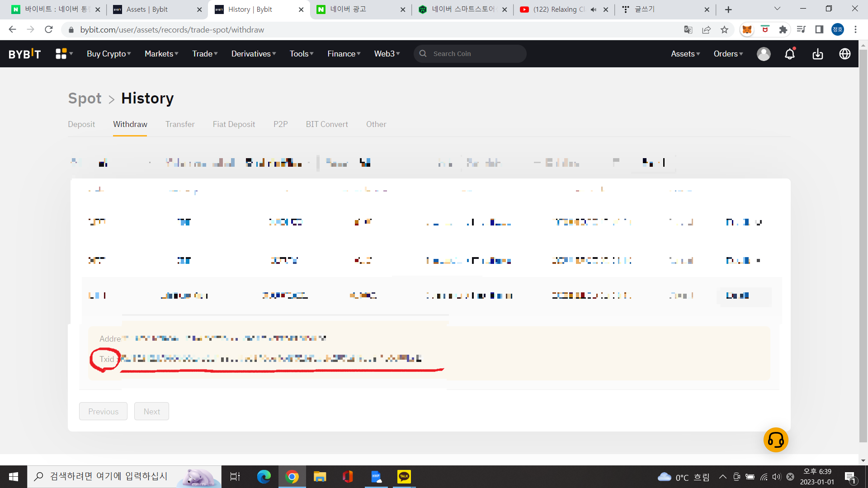Click the Assets menu icon
This screenshot has width=868, height=488.
pyautogui.click(x=684, y=54)
